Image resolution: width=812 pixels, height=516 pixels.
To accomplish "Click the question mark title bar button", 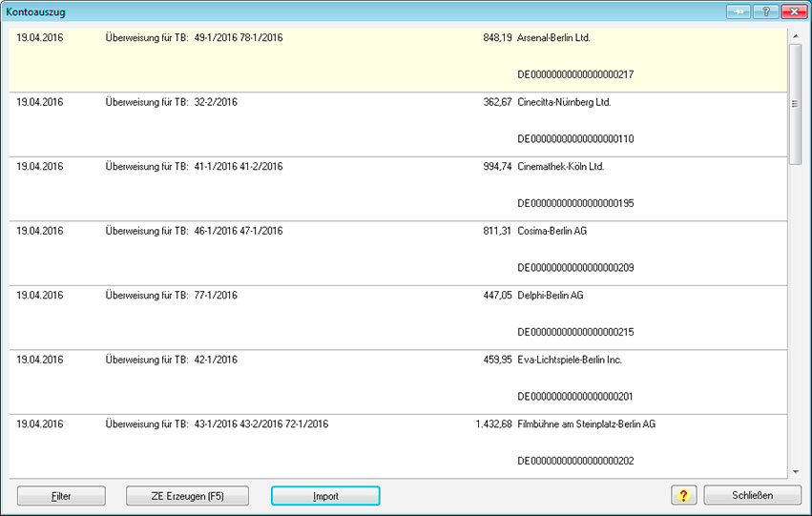I will [765, 11].
